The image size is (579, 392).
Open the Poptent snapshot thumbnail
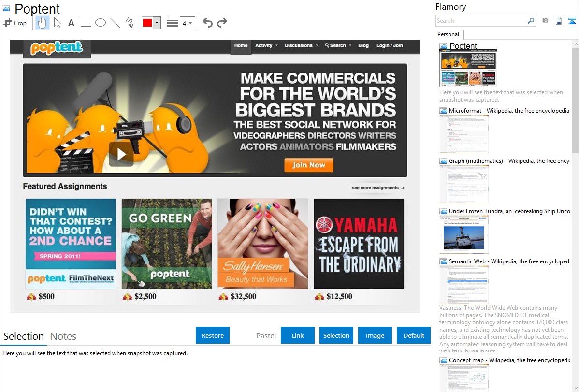point(468,68)
